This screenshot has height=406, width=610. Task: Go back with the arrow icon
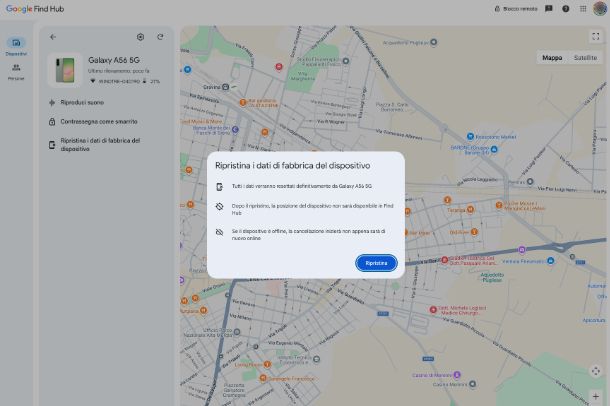click(53, 37)
